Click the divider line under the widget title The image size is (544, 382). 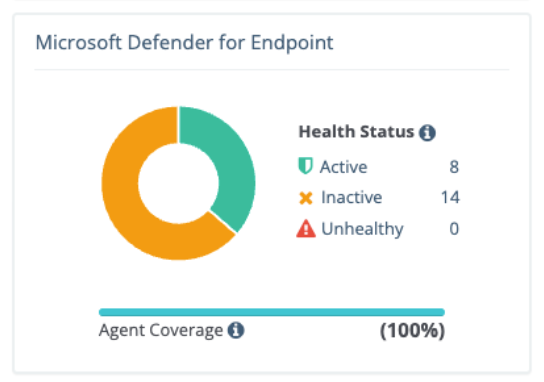(272, 70)
